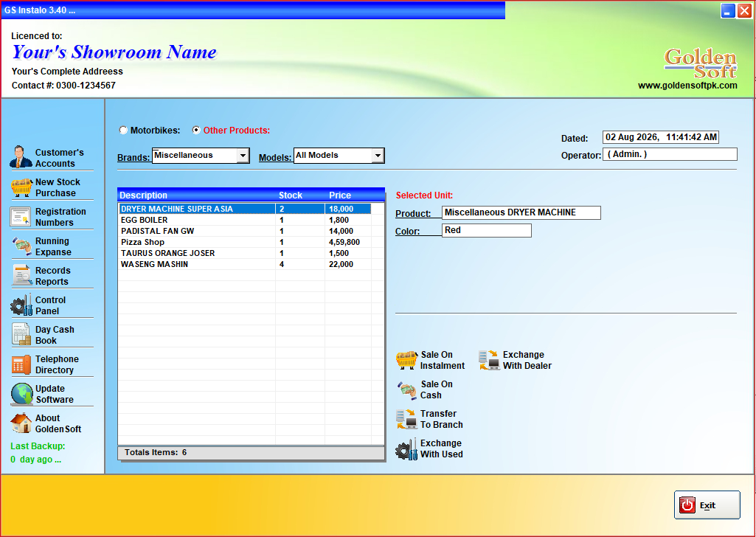The width and height of the screenshot is (756, 537).
Task: Open Registration Numbers certificate icon
Action: pos(20,217)
